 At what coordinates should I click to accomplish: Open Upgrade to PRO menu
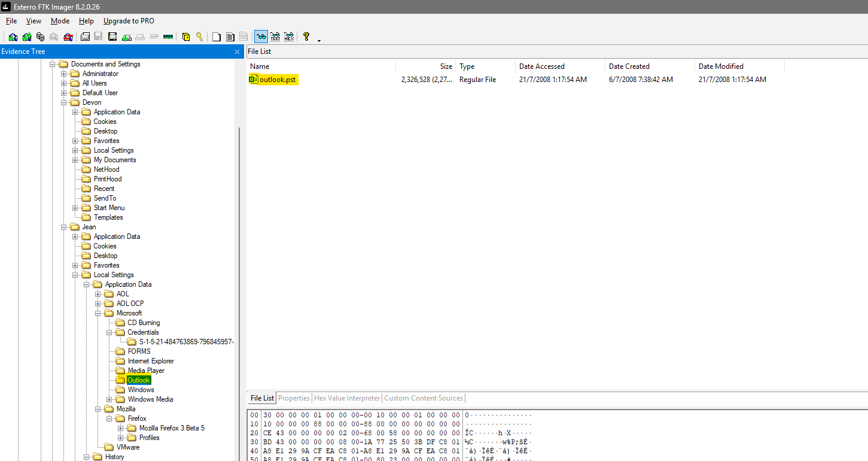coord(129,21)
